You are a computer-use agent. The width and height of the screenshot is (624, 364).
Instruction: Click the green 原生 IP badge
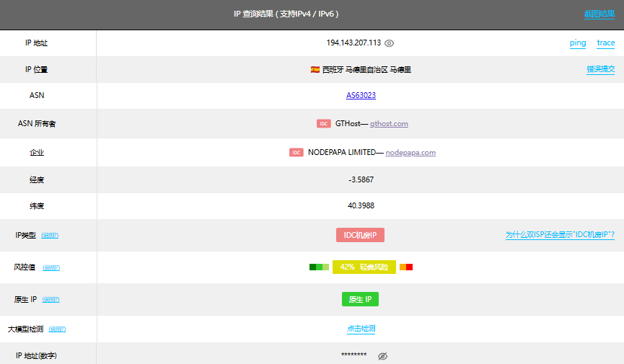(x=360, y=299)
